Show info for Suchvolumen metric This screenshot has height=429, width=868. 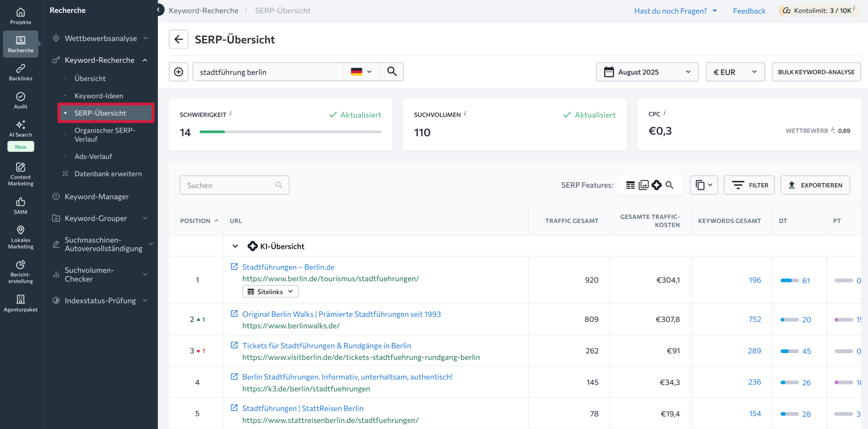point(465,114)
